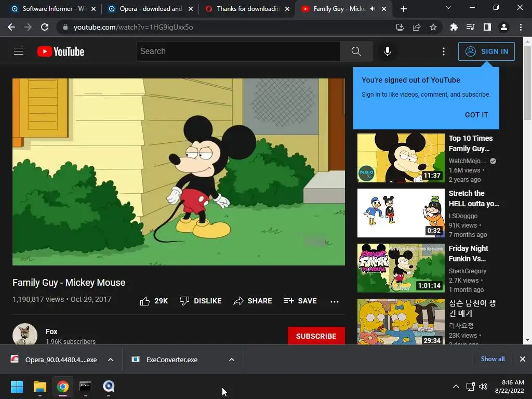This screenshot has width=532, height=399.
Task: Click the 'Stretch the HELL outta yo...' title
Action: pyautogui.click(x=474, y=198)
